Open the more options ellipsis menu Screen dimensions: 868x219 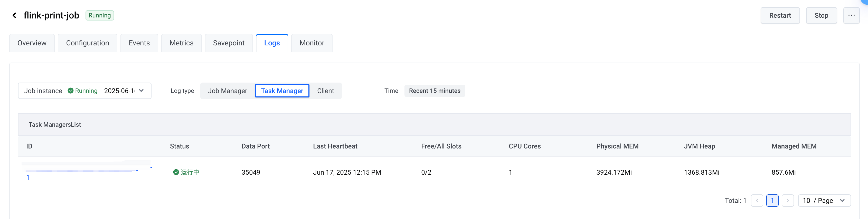click(x=851, y=15)
